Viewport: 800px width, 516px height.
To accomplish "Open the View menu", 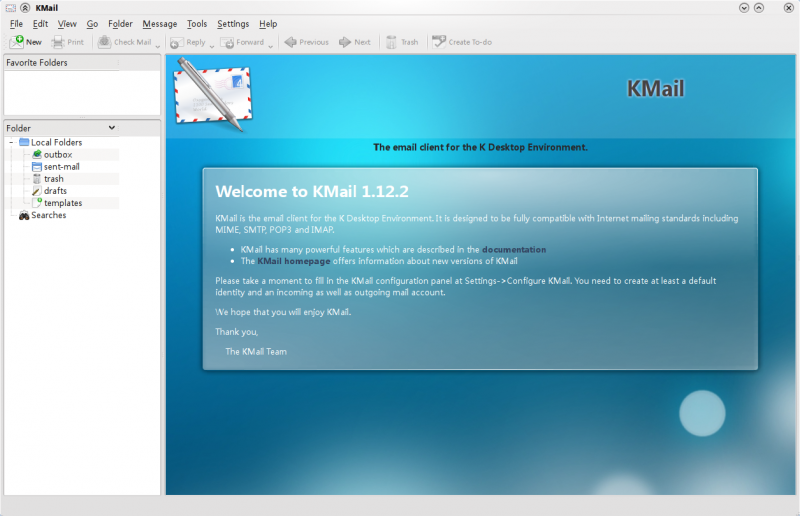I will 67,24.
